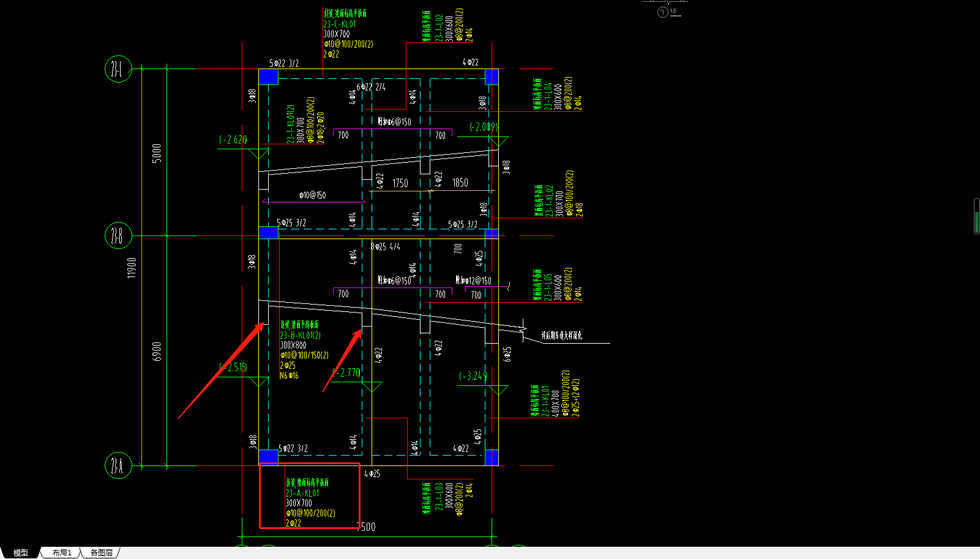Select axis bubble 23-C
The height and width of the screenshot is (559, 980).
[x=118, y=69]
